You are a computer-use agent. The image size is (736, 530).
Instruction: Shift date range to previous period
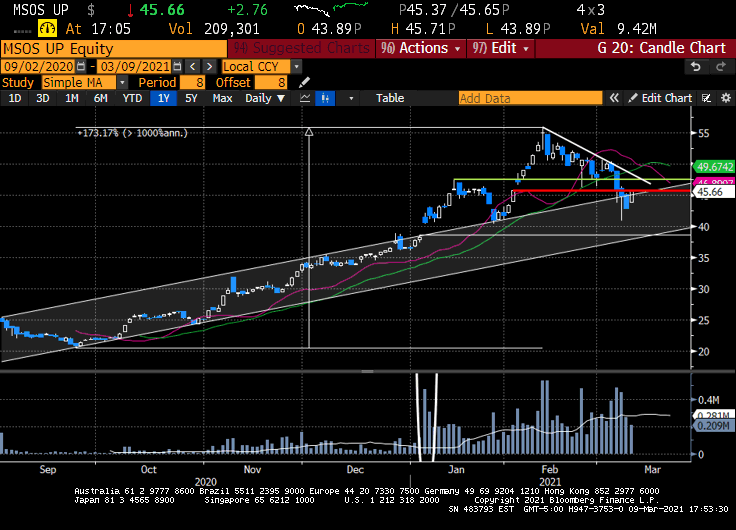[192, 66]
